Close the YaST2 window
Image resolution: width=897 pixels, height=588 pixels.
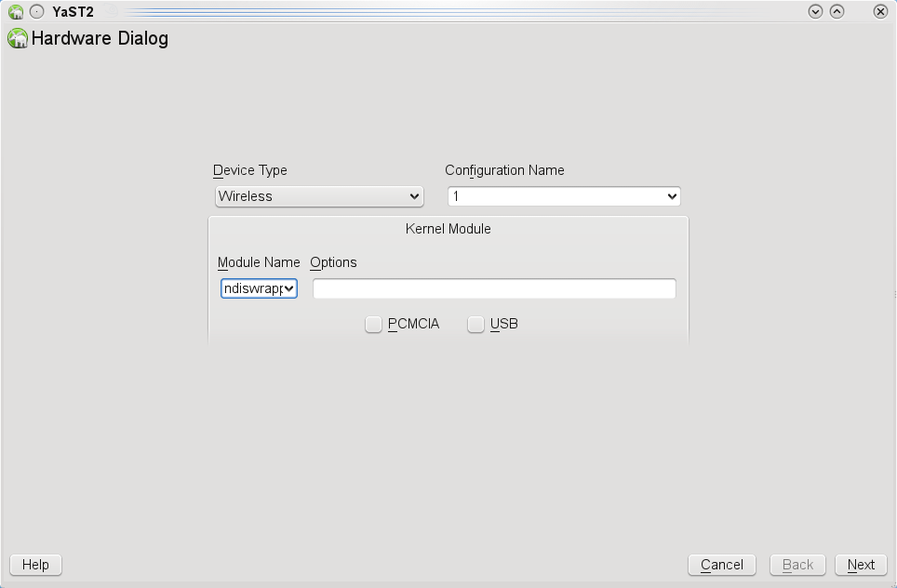(880, 12)
